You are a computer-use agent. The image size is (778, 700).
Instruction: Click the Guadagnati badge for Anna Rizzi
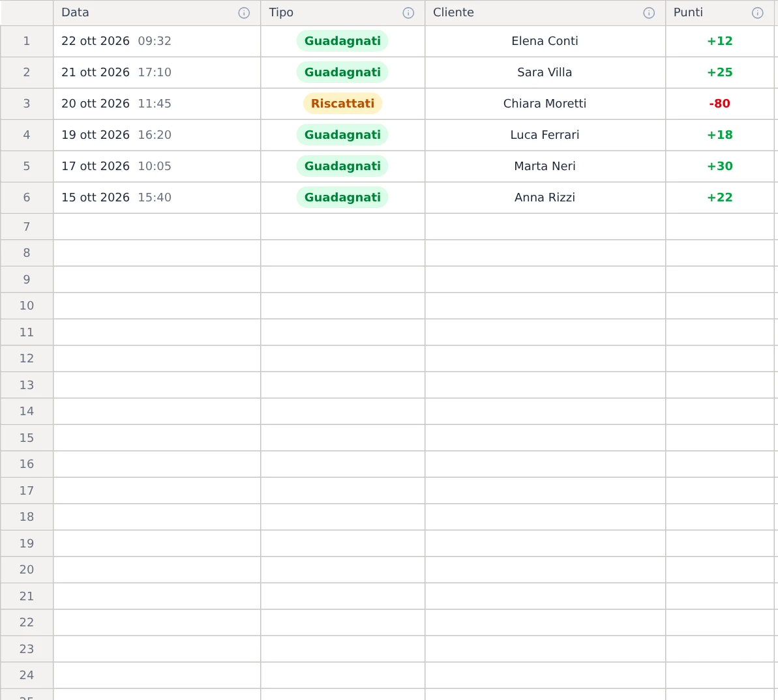pos(342,197)
